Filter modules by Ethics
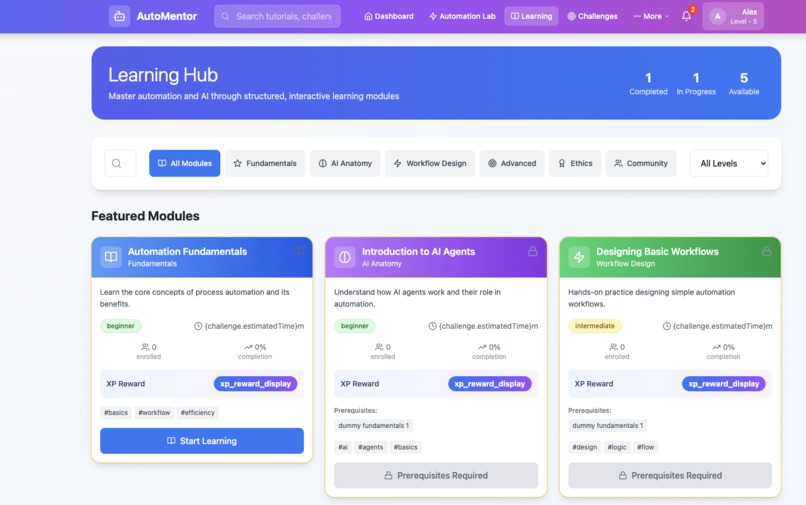This screenshot has width=806, height=505. tap(575, 164)
